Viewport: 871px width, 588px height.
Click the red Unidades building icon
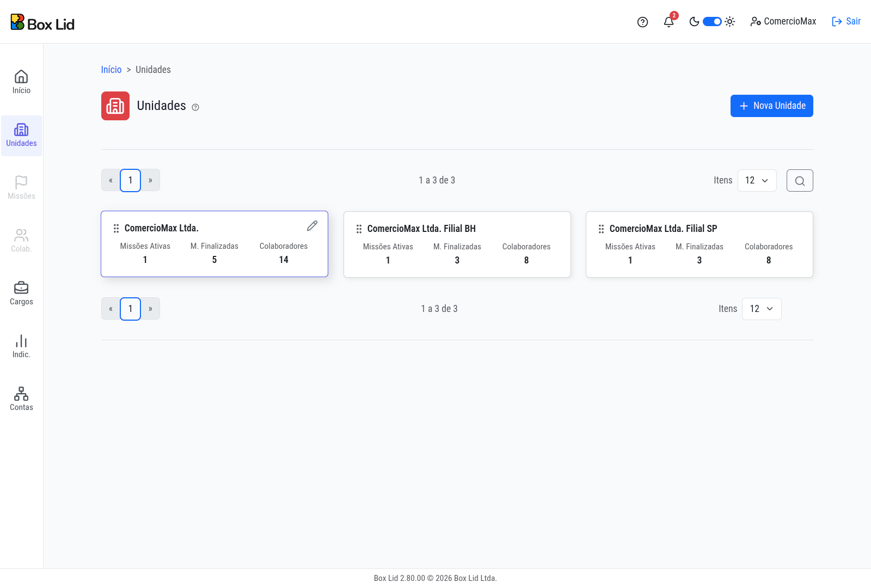pyautogui.click(x=115, y=106)
